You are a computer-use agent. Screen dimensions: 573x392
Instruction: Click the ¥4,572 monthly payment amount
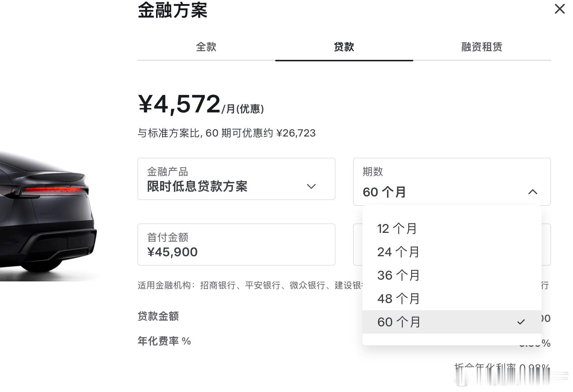(x=179, y=104)
